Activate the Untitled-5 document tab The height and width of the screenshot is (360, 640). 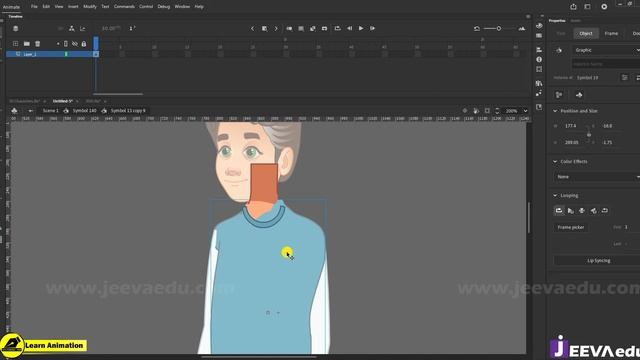pyautogui.click(x=62, y=101)
